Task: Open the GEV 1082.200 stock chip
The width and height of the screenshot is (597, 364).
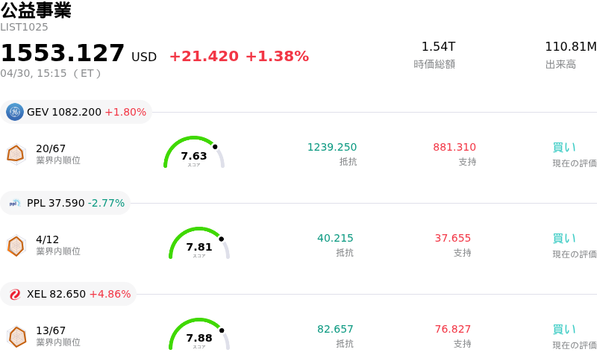Action: click(x=76, y=112)
